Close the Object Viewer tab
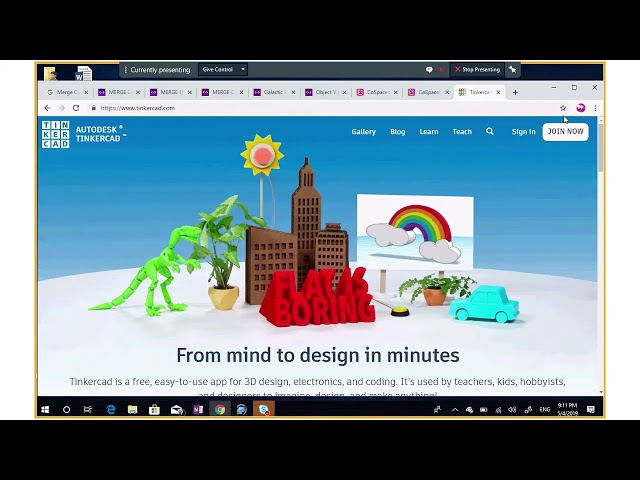This screenshot has height=480, width=640. coord(344,92)
